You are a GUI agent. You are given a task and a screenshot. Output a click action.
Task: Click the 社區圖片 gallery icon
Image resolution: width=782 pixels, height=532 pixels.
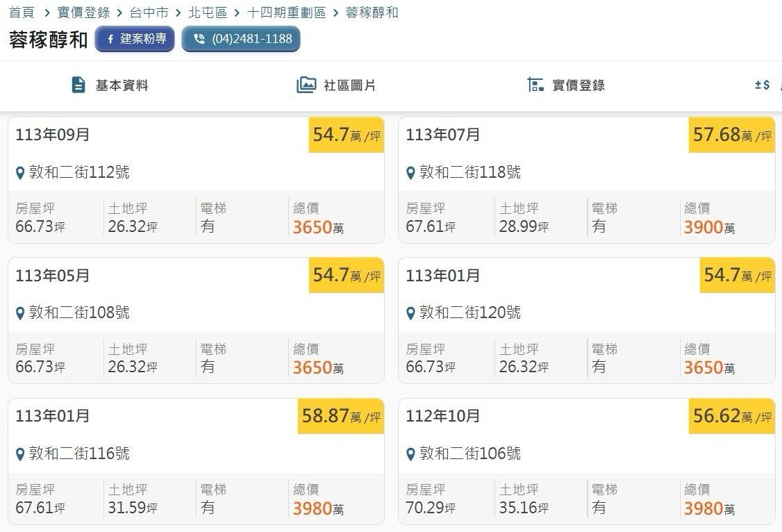coord(306,85)
